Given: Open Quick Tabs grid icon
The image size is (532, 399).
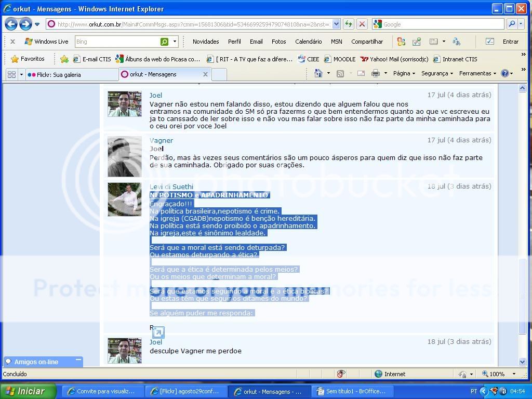Looking at the screenshot, I should pos(11,74).
